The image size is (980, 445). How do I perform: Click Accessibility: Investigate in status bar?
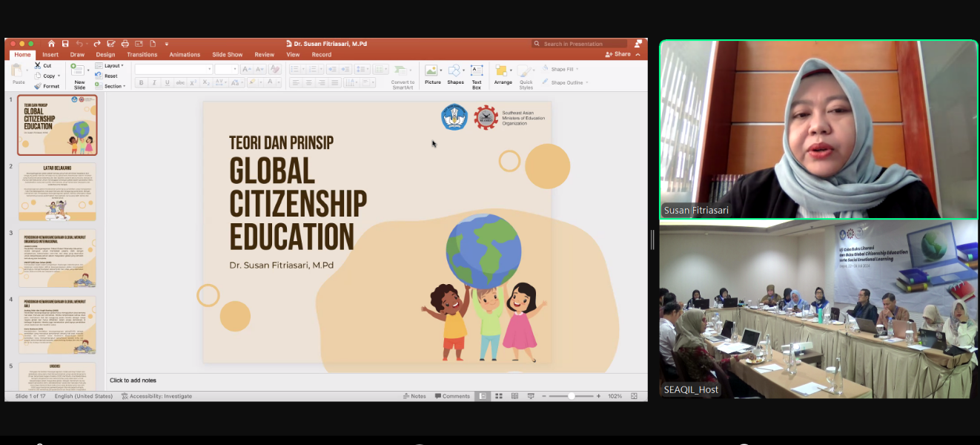[156, 396]
